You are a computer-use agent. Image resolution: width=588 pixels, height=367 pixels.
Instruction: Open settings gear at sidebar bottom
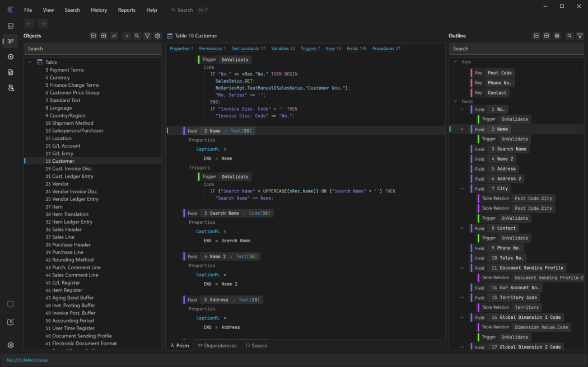pyautogui.click(x=11, y=345)
